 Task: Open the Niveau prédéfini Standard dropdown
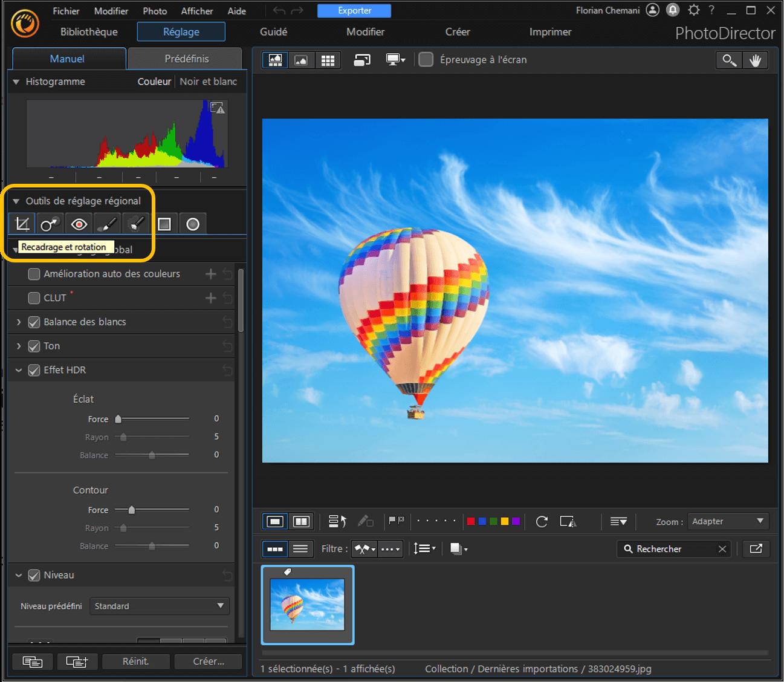(159, 606)
